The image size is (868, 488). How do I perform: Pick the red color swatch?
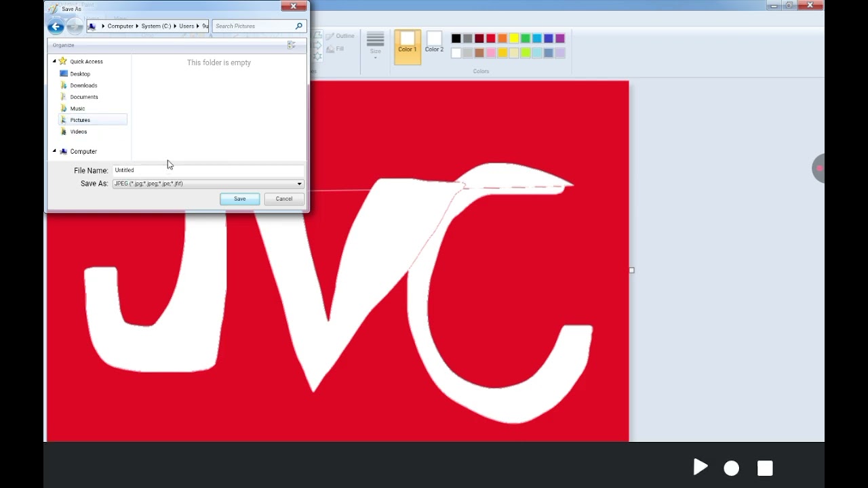tap(491, 39)
